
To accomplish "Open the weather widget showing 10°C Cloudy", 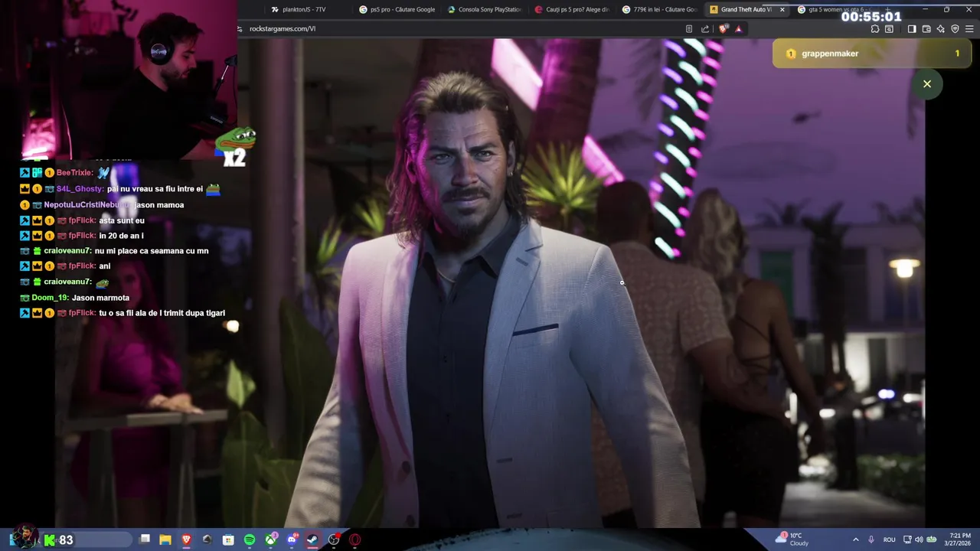I will 792,540.
